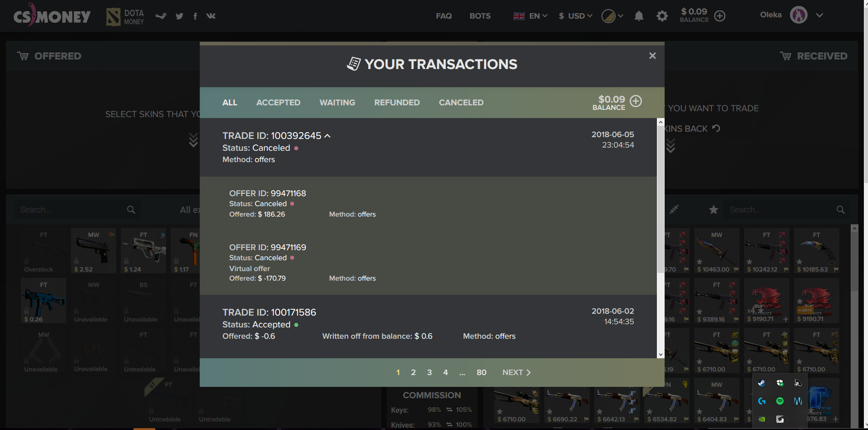Select the $ 10185.63 FT karambit skin
The image size is (868, 430).
pyautogui.click(x=817, y=251)
